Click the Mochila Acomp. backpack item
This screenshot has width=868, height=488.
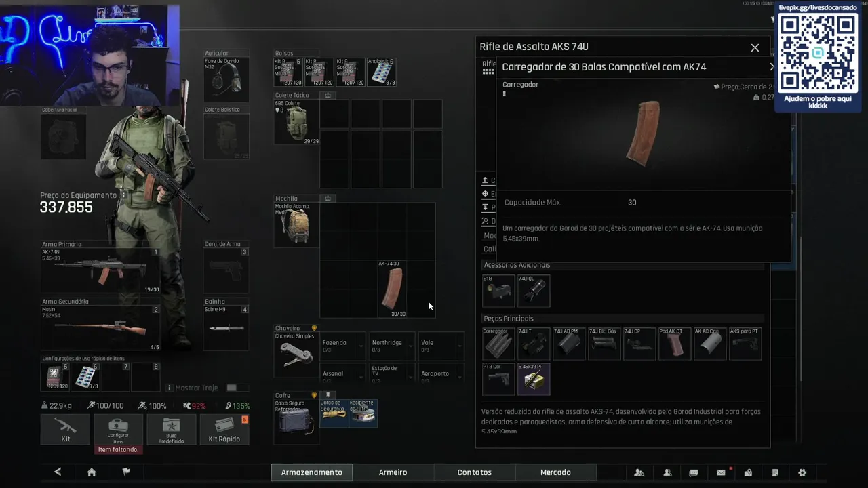point(296,225)
